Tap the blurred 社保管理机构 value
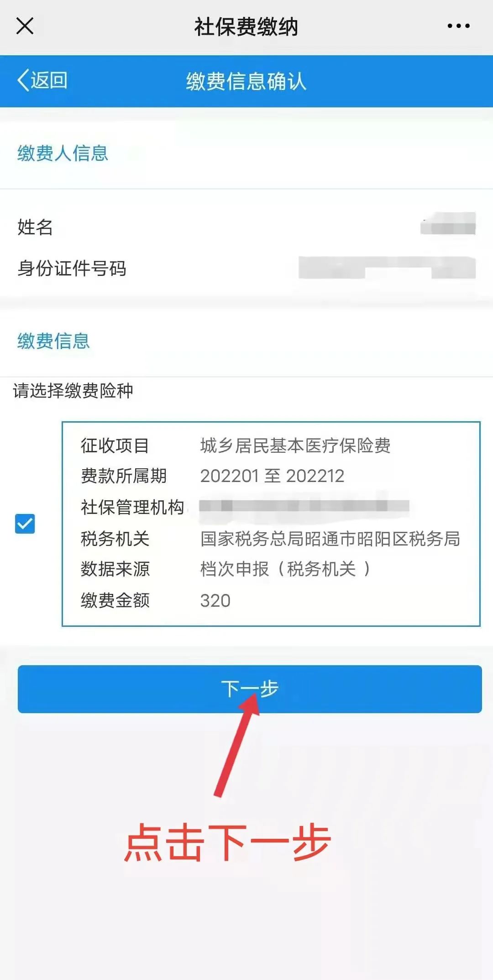This screenshot has height=980, width=493. pyautogui.click(x=304, y=506)
